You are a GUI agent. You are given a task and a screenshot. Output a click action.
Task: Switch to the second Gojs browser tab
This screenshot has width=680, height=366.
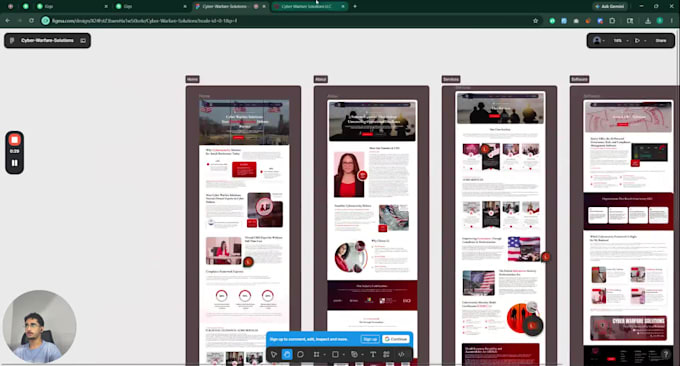[151, 7]
